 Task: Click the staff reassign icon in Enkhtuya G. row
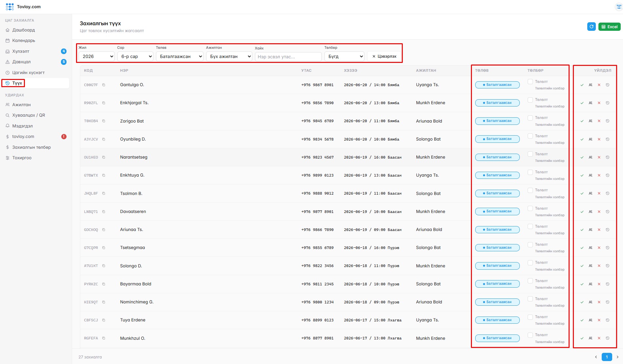tap(591, 175)
